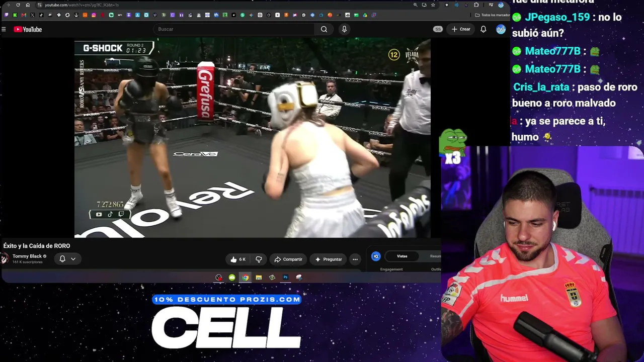Open the three-dot more actions menu
Image resolution: width=644 pixels, height=362 pixels.
[355, 259]
